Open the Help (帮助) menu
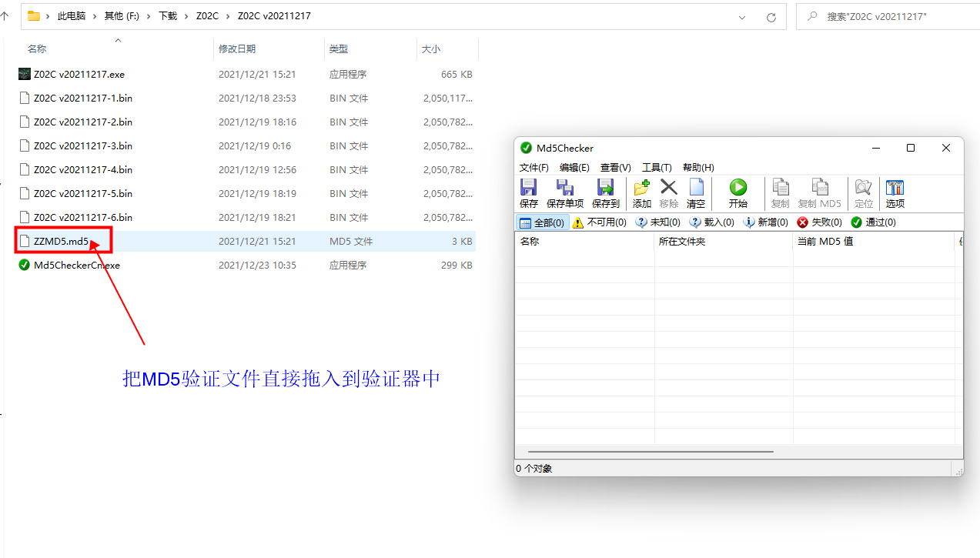 tap(698, 168)
